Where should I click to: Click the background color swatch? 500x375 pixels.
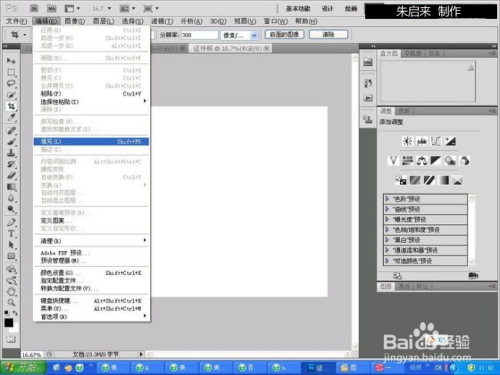(14, 329)
